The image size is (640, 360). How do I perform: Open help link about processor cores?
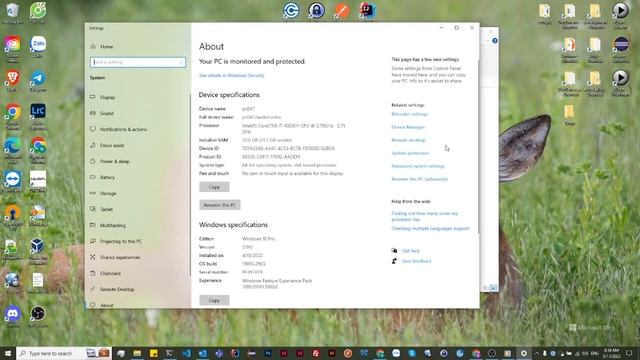click(424, 216)
